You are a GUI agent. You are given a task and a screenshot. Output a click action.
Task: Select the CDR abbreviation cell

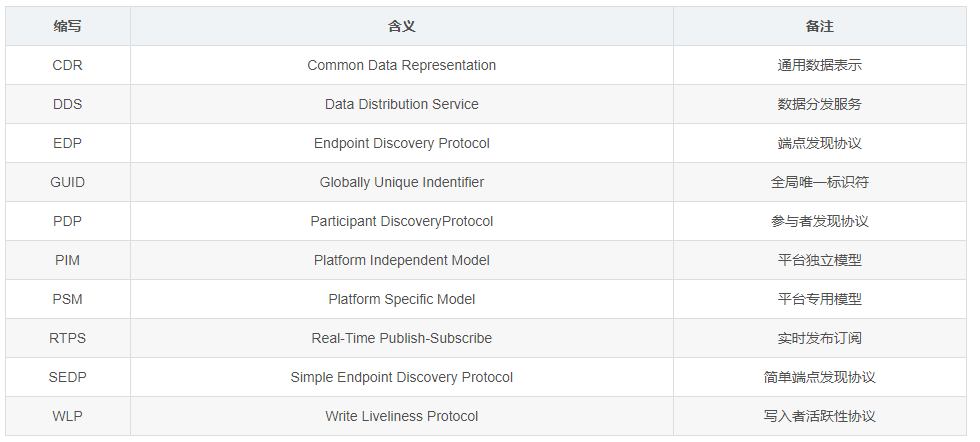68,65
